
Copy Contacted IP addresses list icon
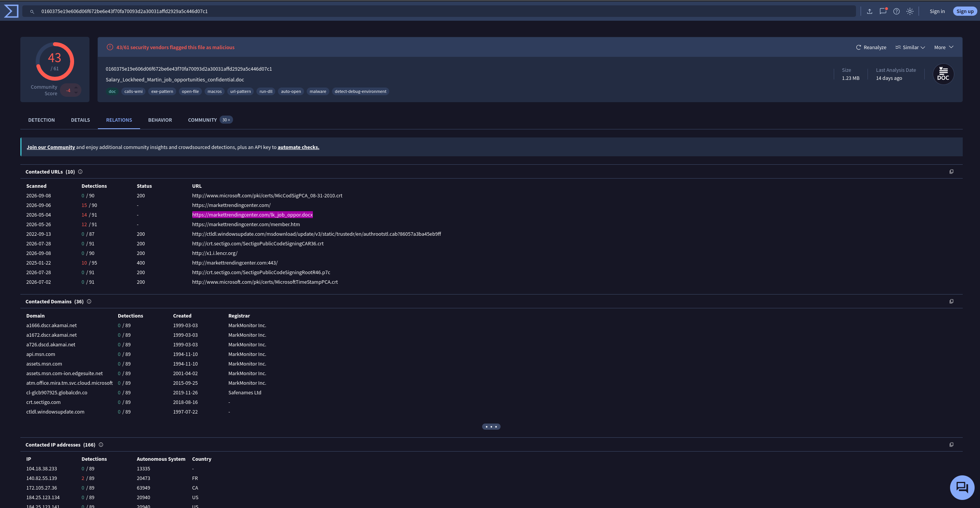(951, 445)
